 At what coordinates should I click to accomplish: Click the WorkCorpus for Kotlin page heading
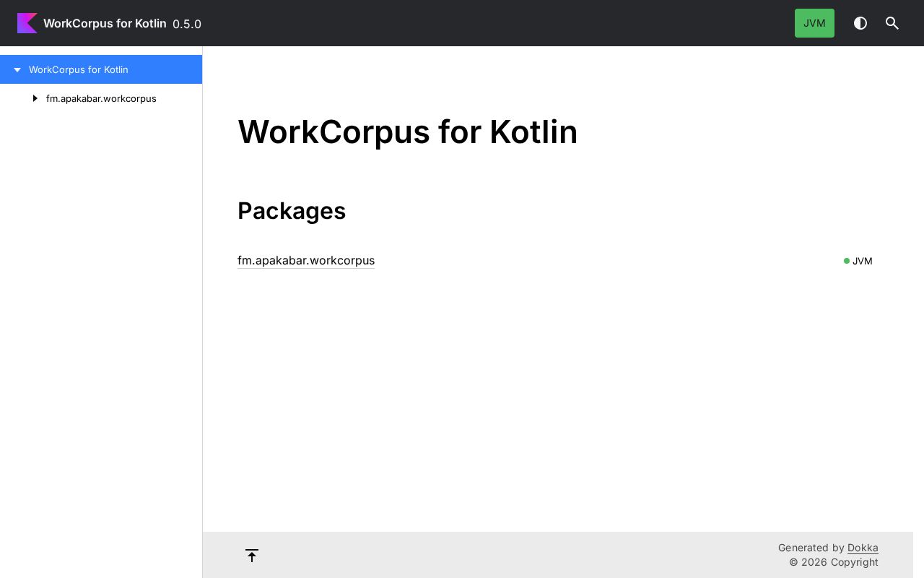coord(408,132)
